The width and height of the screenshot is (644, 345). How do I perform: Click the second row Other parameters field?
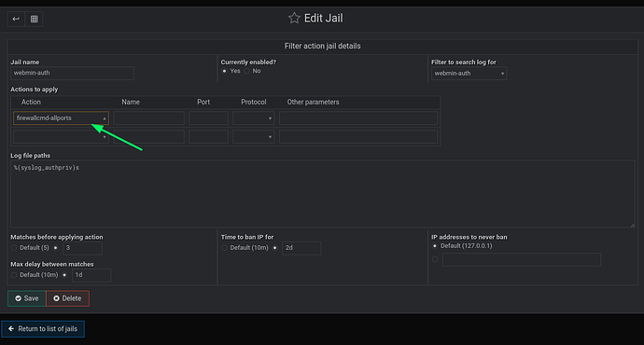pos(358,137)
